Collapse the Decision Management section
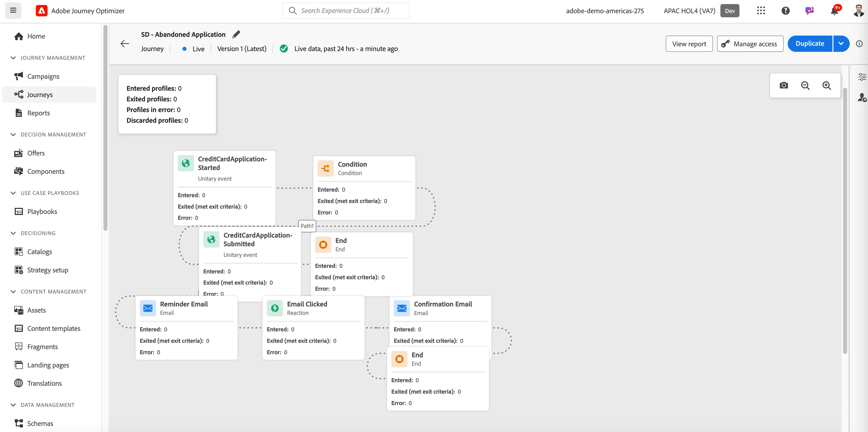The height and width of the screenshot is (432, 868). pos(13,134)
